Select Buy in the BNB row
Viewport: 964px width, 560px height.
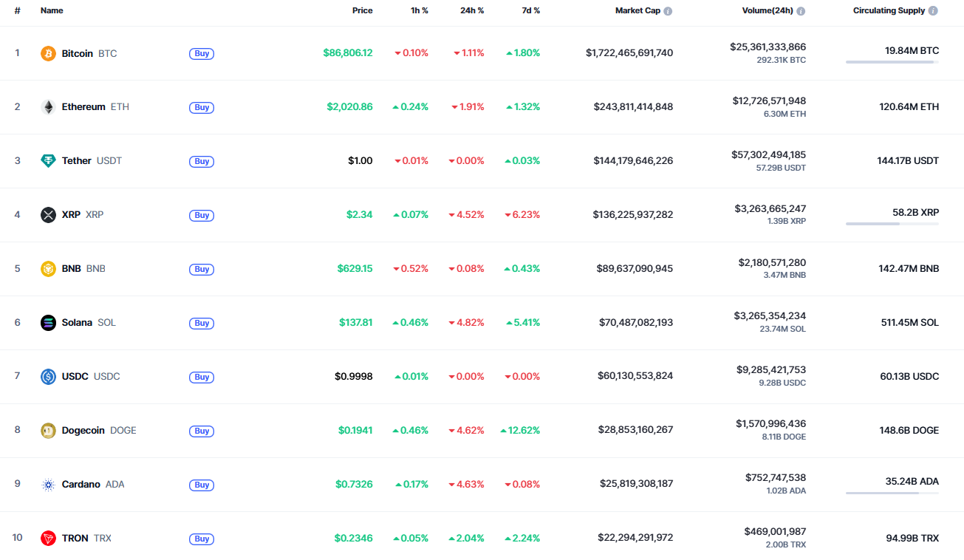tap(202, 270)
